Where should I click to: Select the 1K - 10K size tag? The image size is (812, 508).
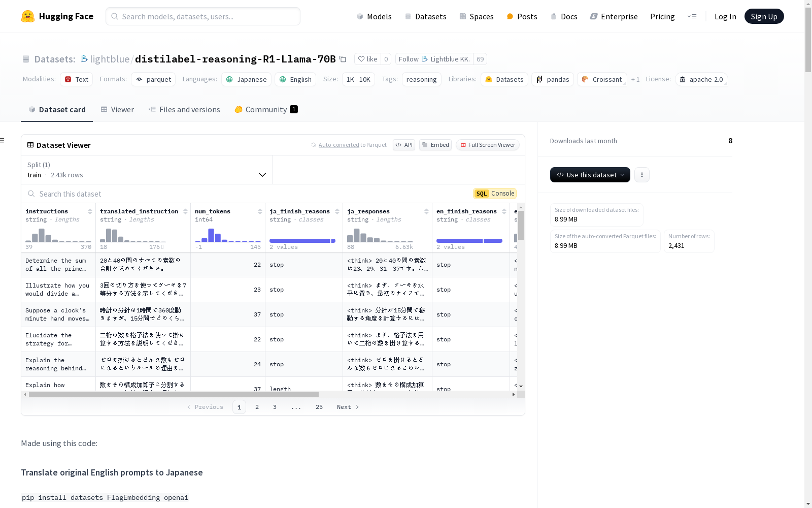358,79
